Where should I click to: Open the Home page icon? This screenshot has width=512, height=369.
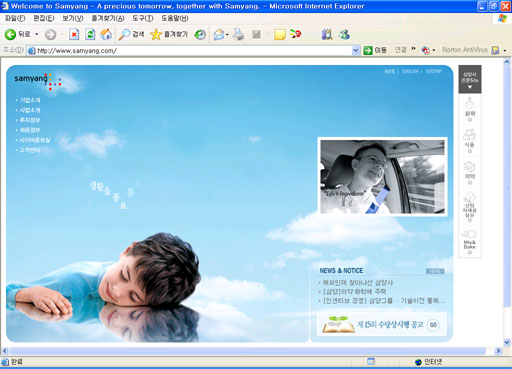pyautogui.click(x=106, y=34)
